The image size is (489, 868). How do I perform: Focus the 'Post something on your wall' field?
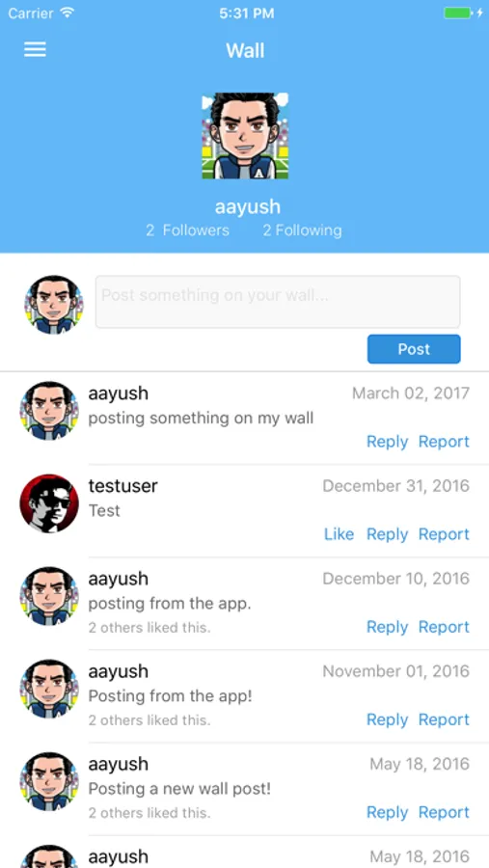click(x=278, y=302)
